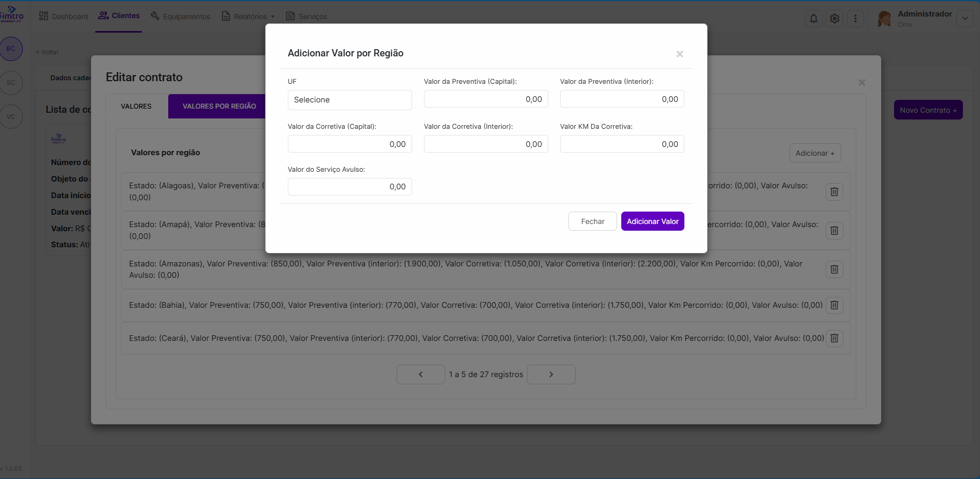Expand the Administrador account chevron

click(x=964, y=19)
